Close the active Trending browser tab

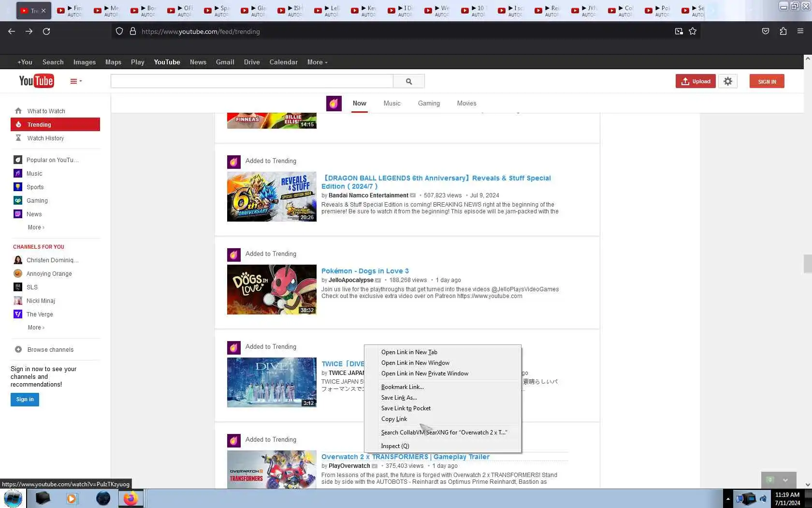(x=43, y=11)
